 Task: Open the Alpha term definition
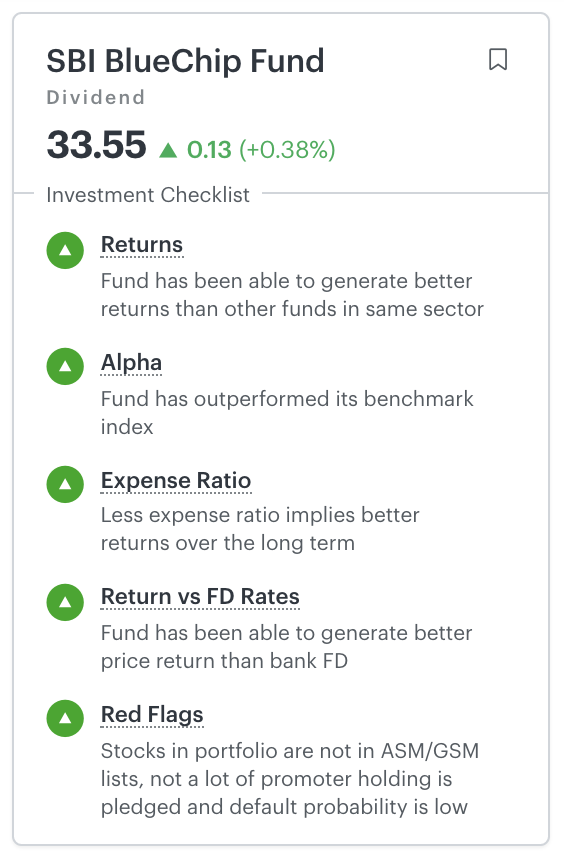coord(131,362)
